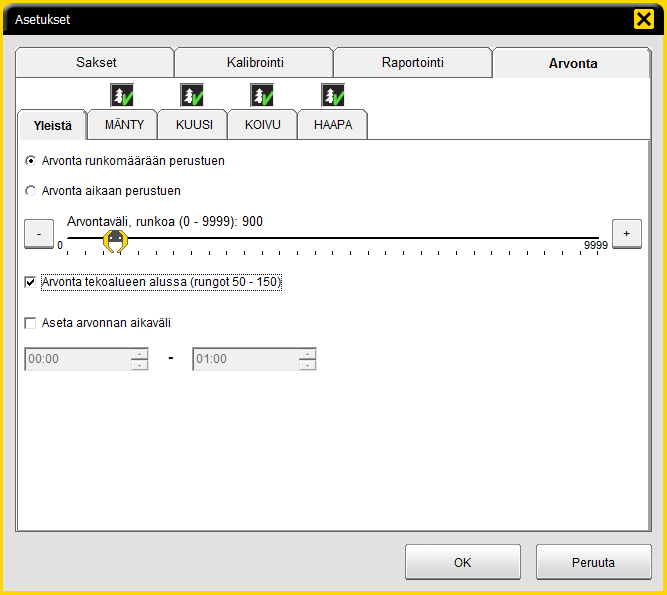
Task: Click the tree-check icon above KUUSI tab
Action: point(192,95)
